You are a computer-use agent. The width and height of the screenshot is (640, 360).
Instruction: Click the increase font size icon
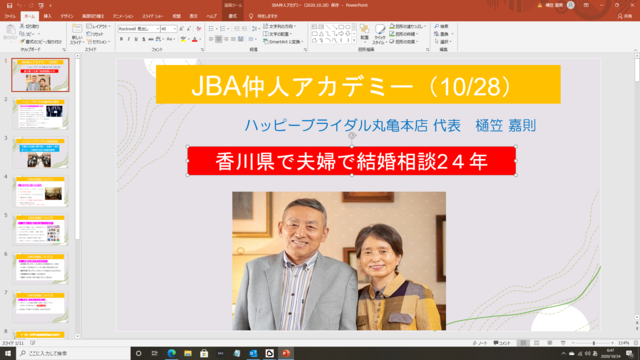tap(181, 29)
